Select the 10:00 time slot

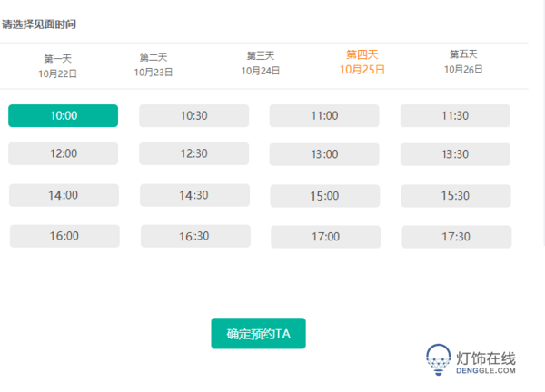63,115
